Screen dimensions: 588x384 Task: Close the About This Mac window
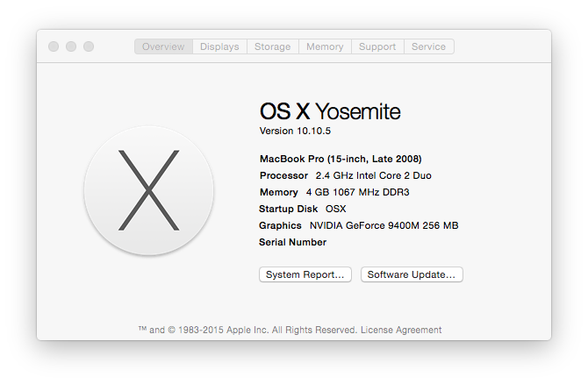[54, 46]
